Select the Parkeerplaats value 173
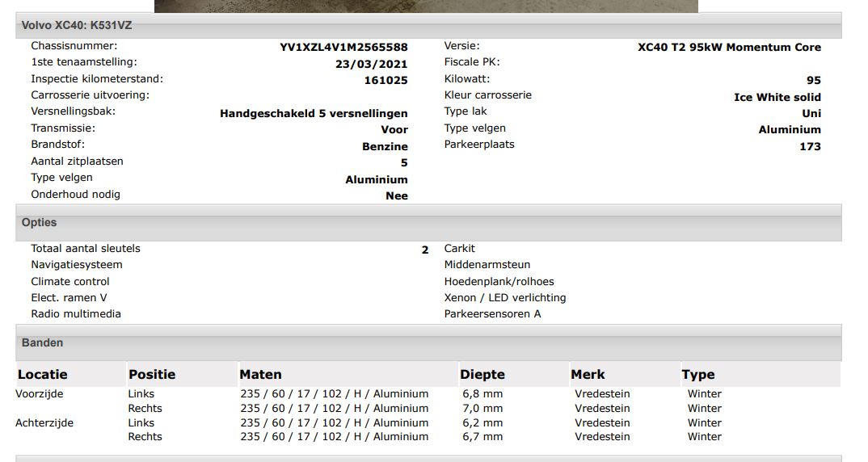868x462 pixels. click(x=810, y=146)
